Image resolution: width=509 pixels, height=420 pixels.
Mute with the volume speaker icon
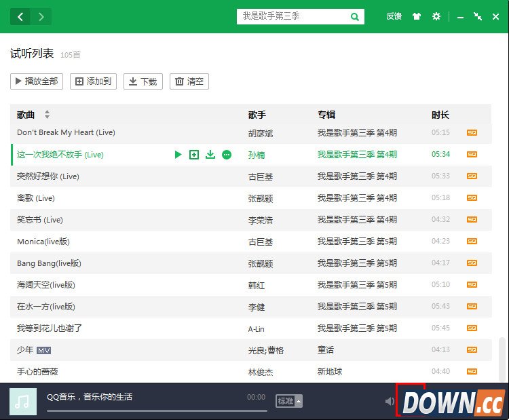click(390, 402)
